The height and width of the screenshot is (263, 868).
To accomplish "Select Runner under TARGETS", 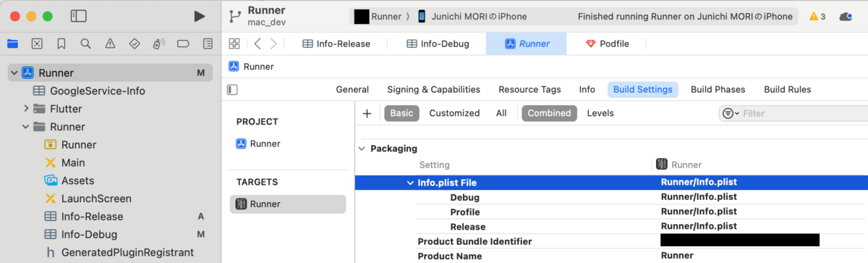I will [288, 204].
